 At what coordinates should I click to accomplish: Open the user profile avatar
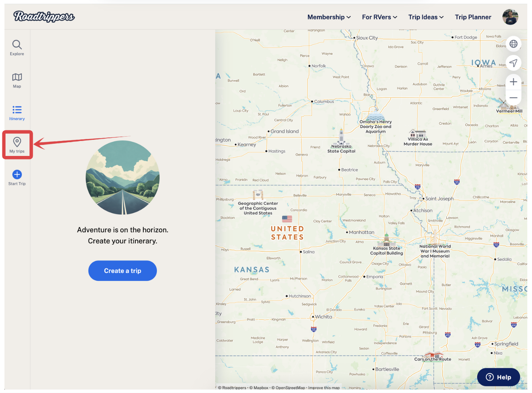(x=510, y=17)
